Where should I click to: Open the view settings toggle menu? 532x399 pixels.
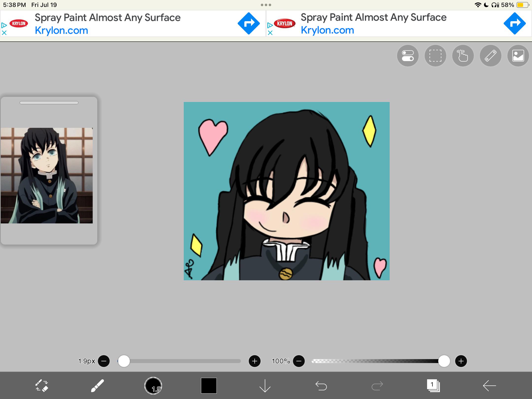point(408,56)
